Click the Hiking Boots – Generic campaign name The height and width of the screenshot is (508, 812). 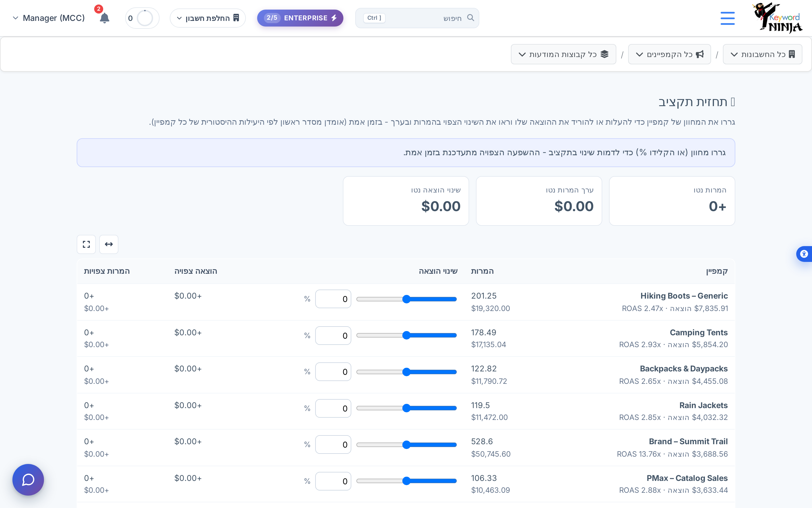(x=684, y=296)
